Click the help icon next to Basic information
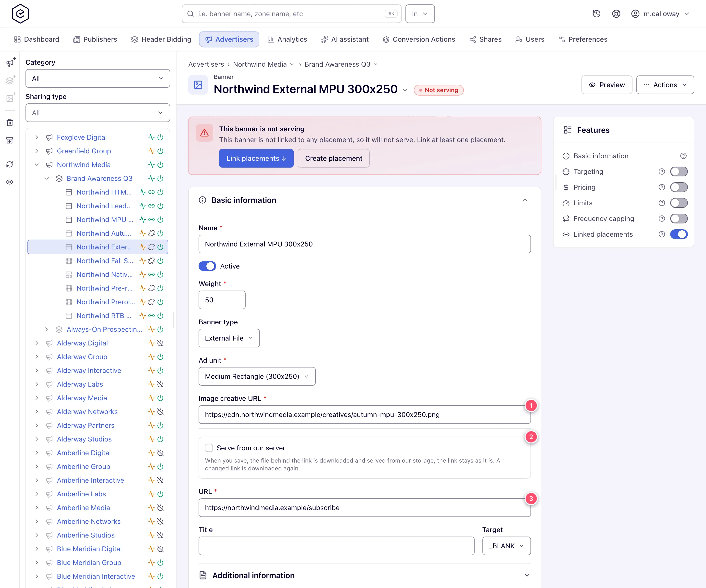Viewport: 706px width, 588px height. 683,156
